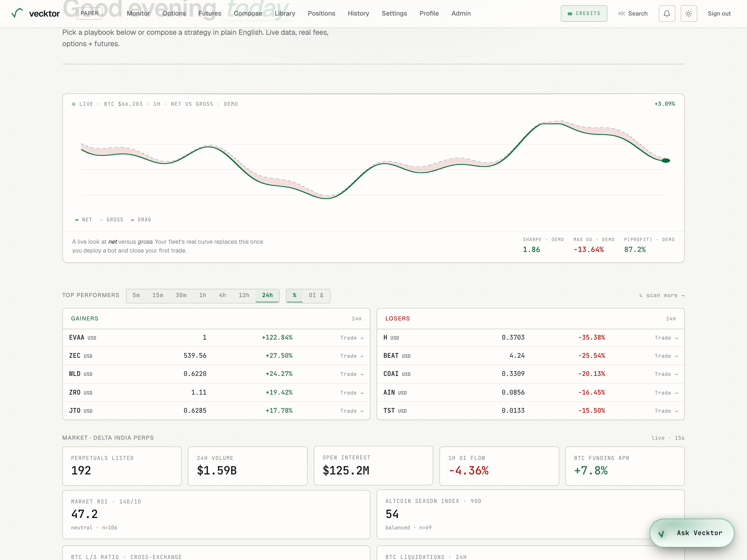Viewport: 747px width, 560px height.
Task: Select the 12h timeframe tab
Action: click(x=244, y=295)
